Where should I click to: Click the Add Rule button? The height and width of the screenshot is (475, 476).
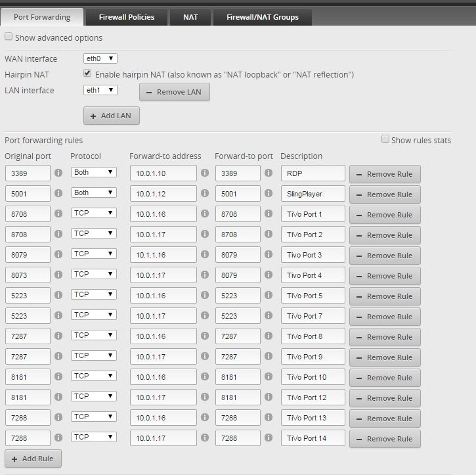point(33,459)
